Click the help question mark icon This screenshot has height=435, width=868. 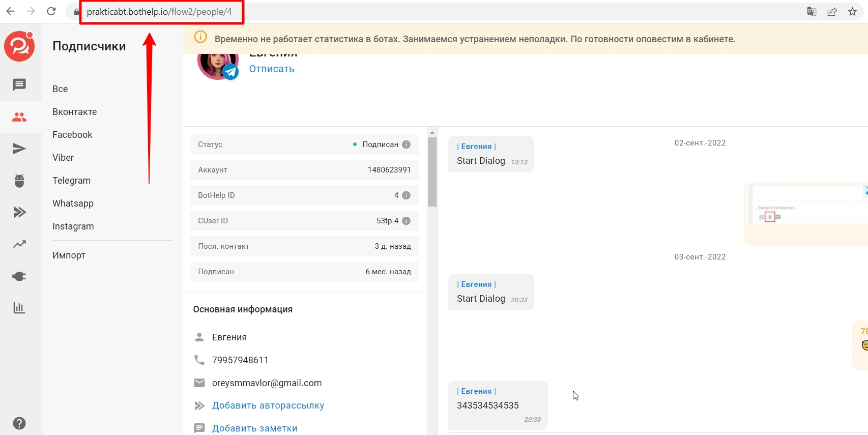[x=19, y=423]
